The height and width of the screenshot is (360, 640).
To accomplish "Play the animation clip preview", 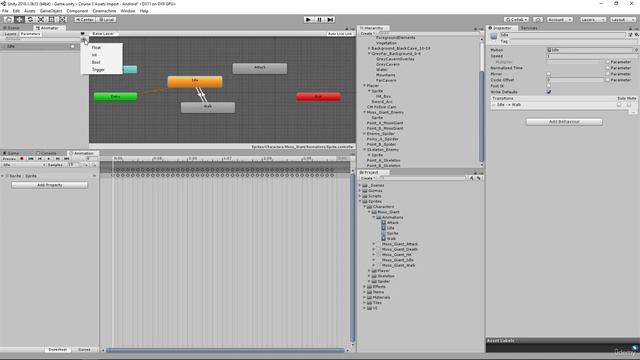I will coord(49,158).
